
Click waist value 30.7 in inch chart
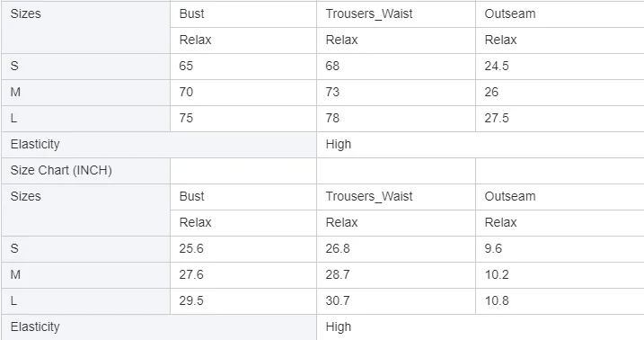tap(396, 301)
